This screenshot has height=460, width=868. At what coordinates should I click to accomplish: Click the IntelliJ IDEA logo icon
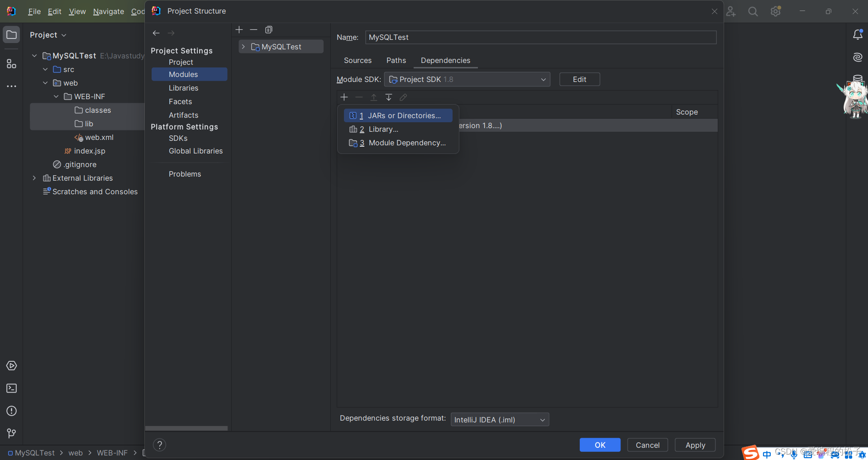pyautogui.click(x=11, y=11)
